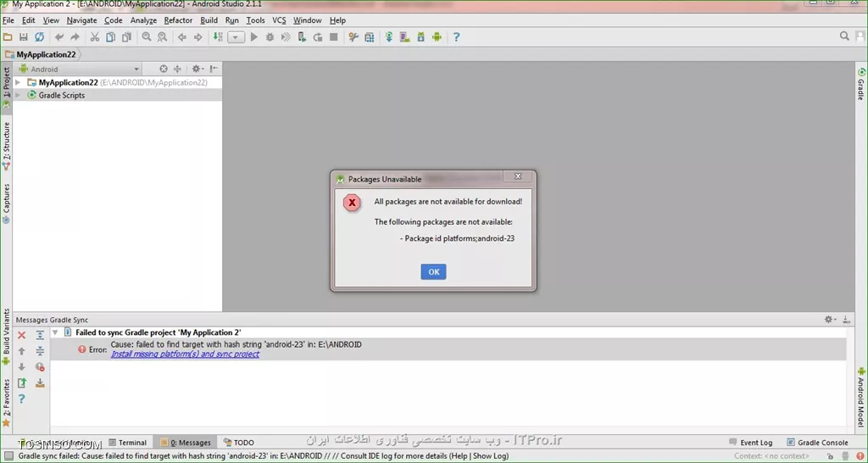The height and width of the screenshot is (463, 868).
Task: Open the AVD Manager icon
Action: tap(405, 37)
